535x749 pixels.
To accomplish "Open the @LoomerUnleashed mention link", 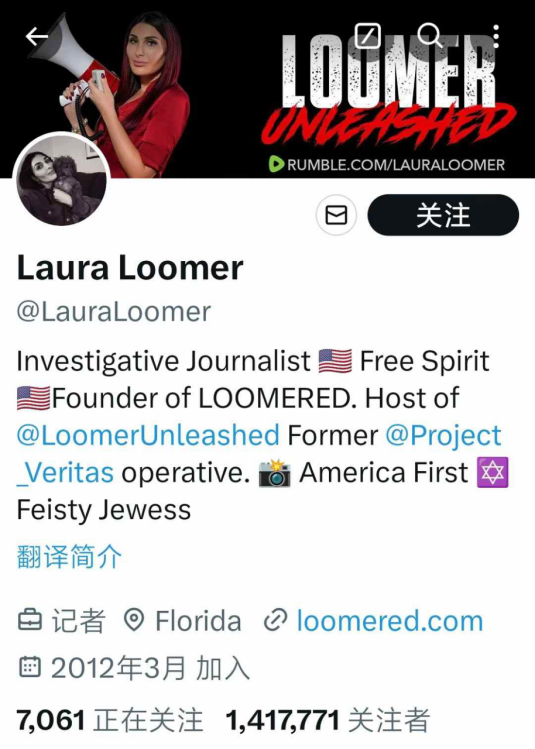I will [148, 435].
